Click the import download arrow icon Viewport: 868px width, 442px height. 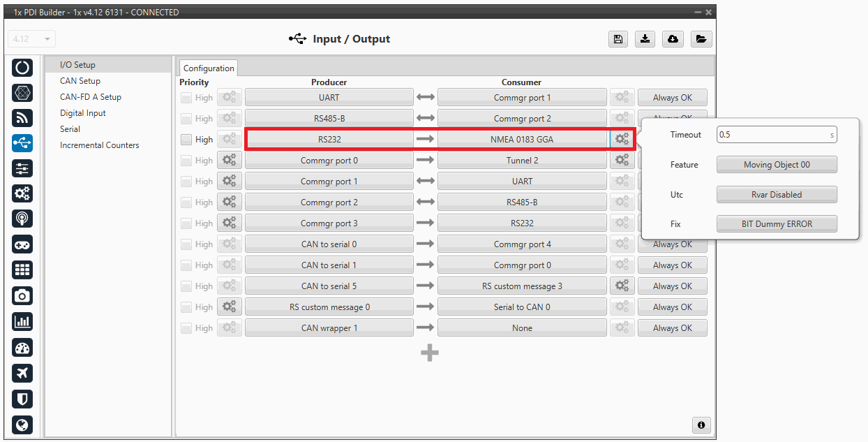click(x=645, y=39)
